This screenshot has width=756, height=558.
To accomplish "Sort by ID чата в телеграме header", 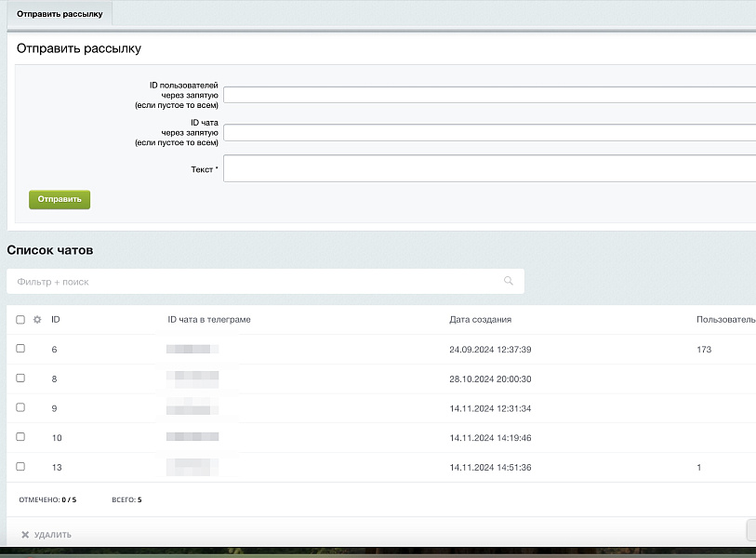I will (209, 320).
